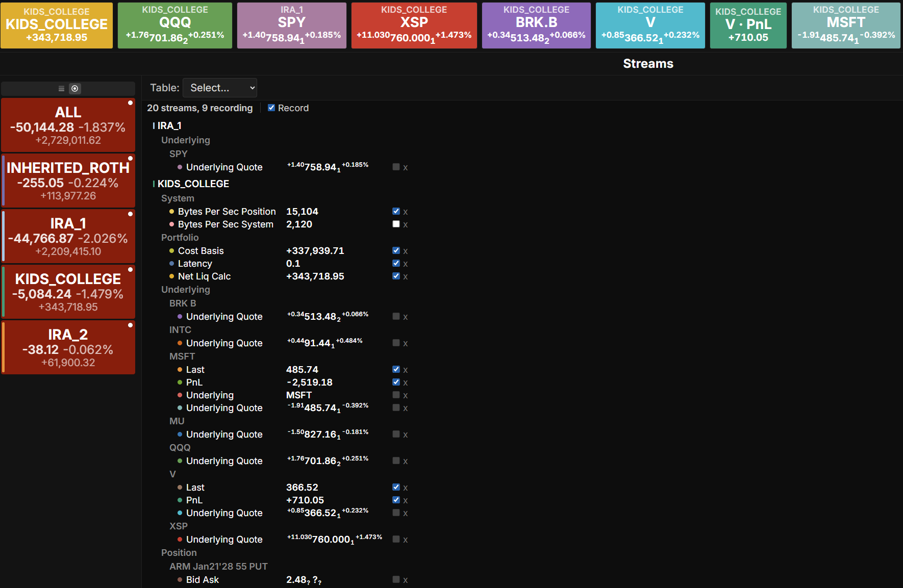Open the SPY quote tile
The image size is (903, 588).
coord(292,25)
